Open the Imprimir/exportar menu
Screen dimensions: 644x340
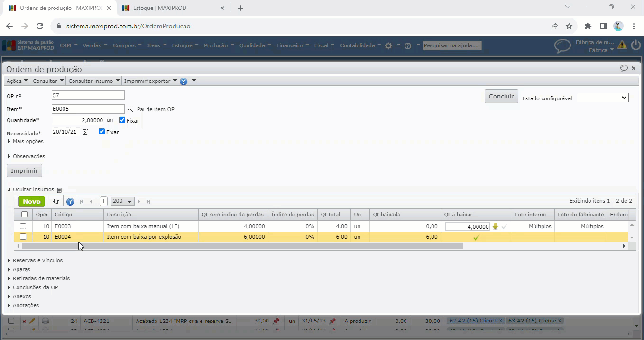click(150, 81)
